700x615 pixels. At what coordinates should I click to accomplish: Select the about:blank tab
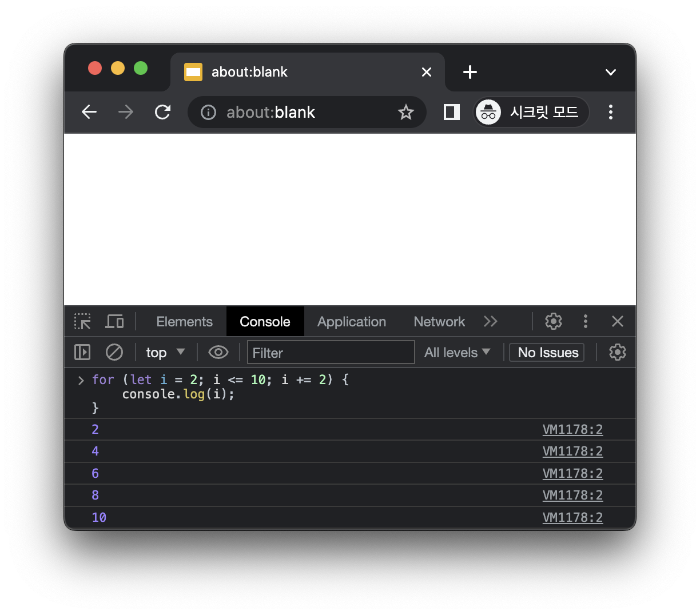tap(308, 72)
